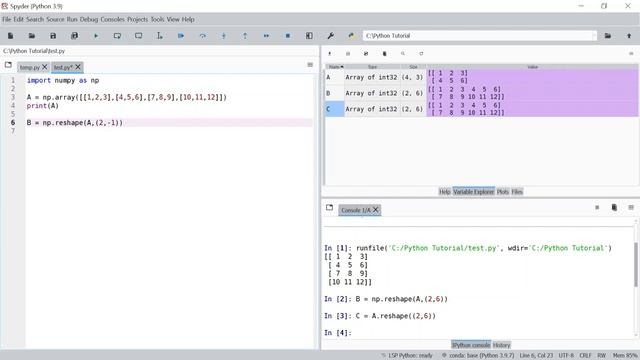The image size is (640, 360).
Task: Switch to the Files pane tab
Action: [x=517, y=192]
